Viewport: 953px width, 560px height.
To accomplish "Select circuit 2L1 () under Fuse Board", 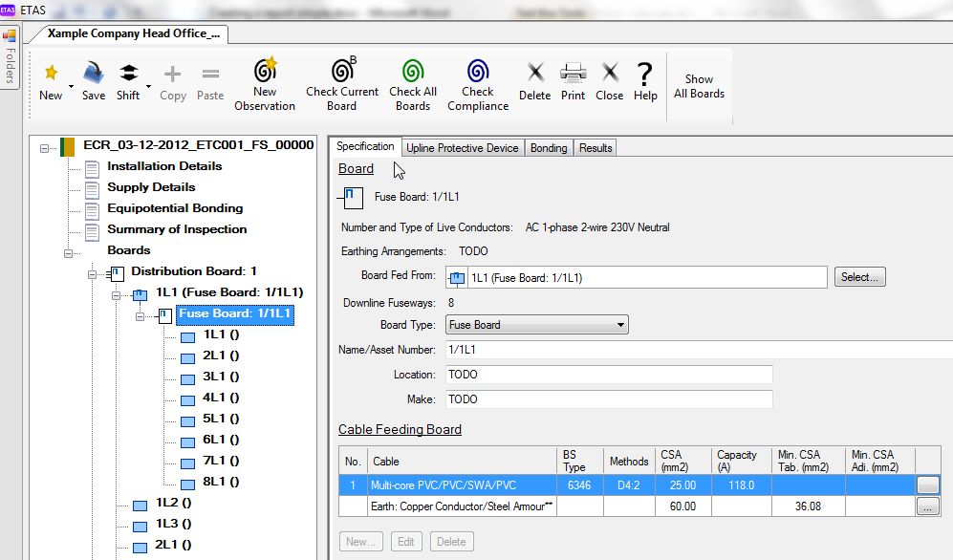I will point(221,355).
